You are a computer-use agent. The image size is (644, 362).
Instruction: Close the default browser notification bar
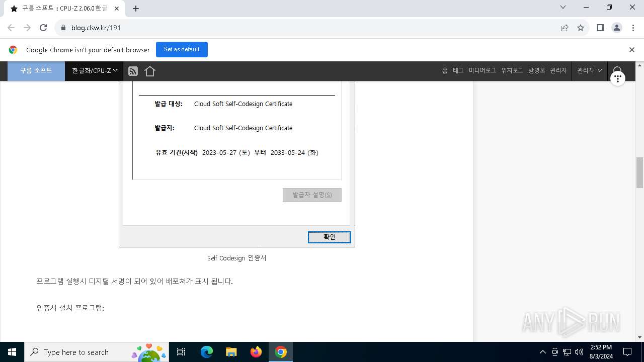coord(632,50)
